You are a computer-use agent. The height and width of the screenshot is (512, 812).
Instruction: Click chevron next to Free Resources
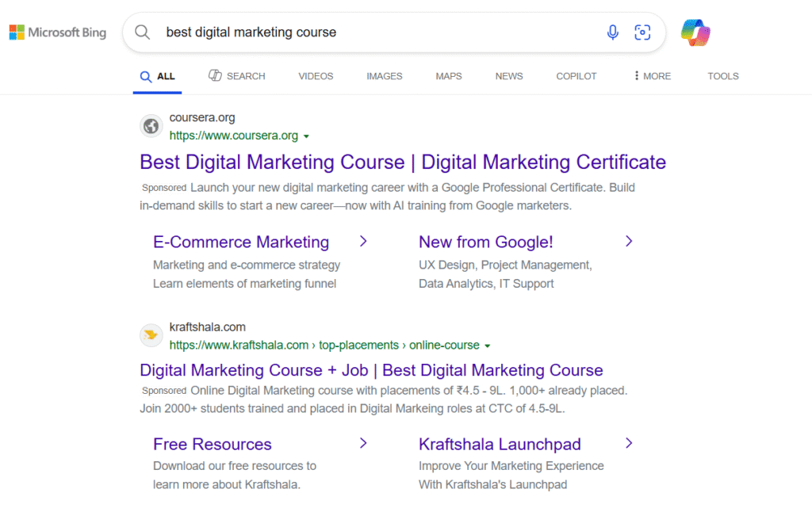(x=363, y=443)
